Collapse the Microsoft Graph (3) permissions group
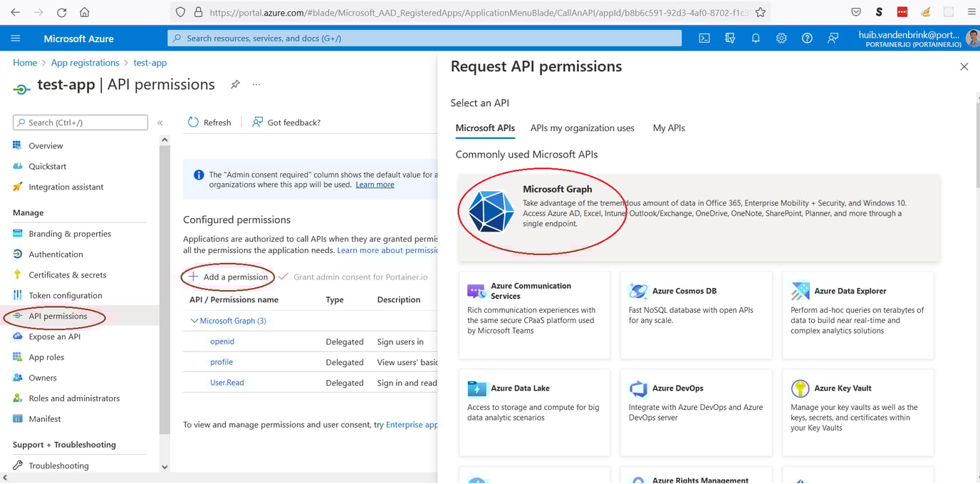 [194, 320]
